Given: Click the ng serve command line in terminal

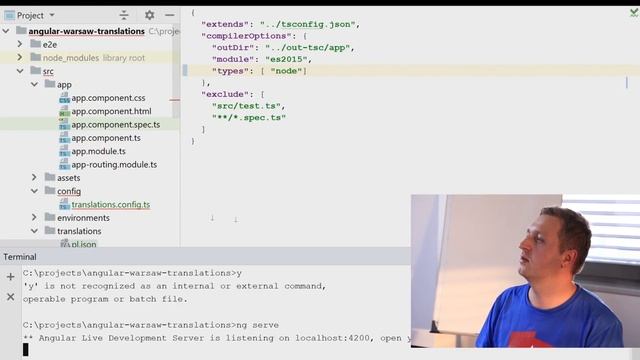Looking at the screenshot, I should point(151,325).
